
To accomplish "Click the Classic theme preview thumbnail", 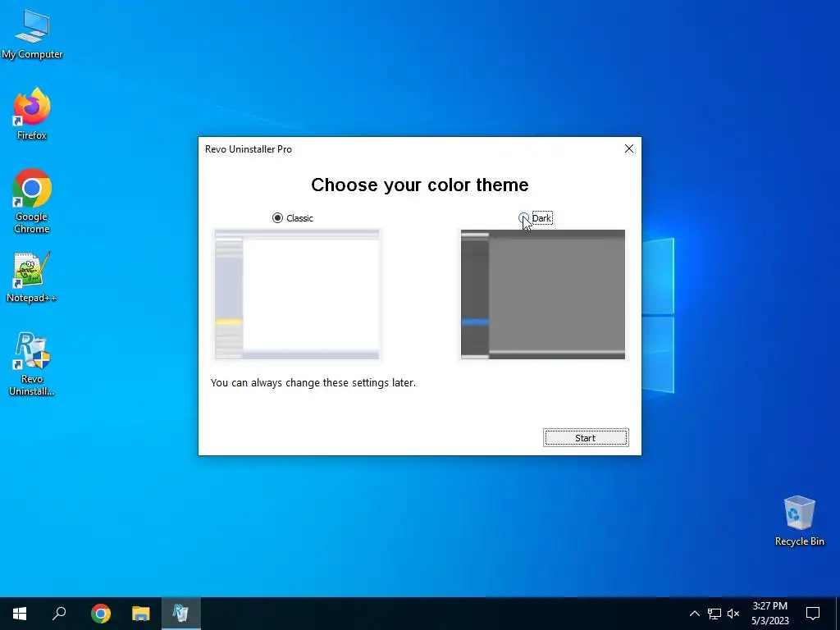I will click(297, 294).
